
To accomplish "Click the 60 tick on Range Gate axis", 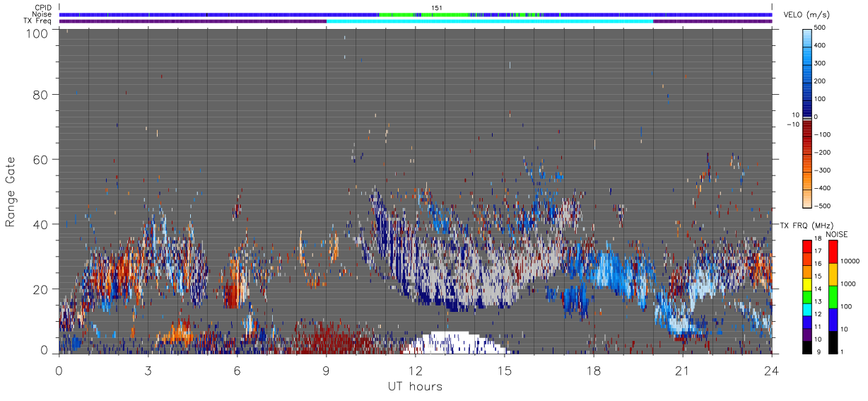I will (40, 159).
